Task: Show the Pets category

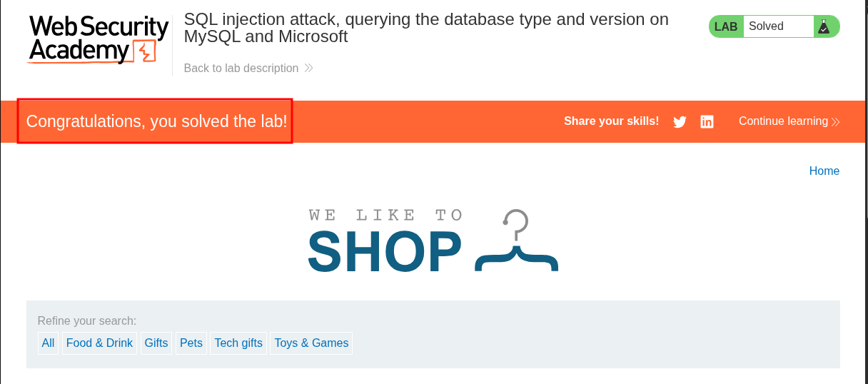Action: click(191, 343)
